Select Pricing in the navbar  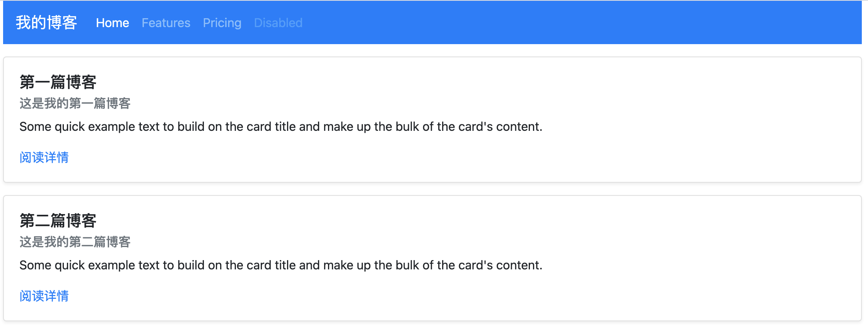pyautogui.click(x=222, y=23)
